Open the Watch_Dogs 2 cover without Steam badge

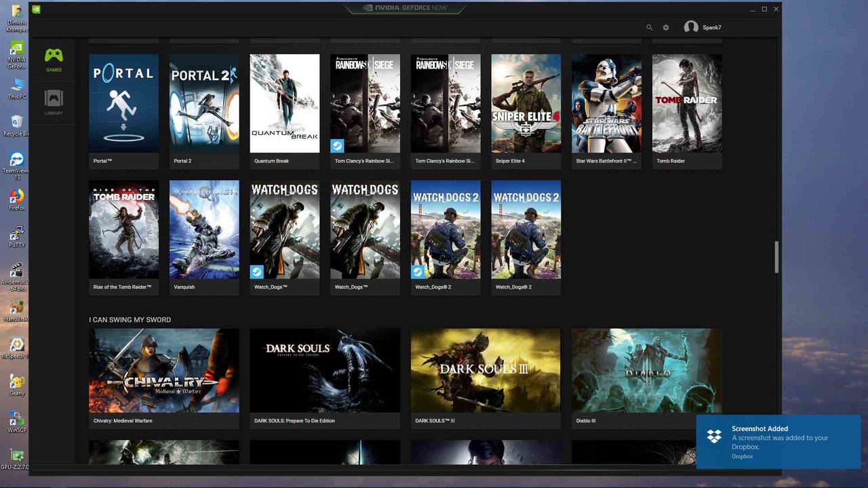pos(526,229)
